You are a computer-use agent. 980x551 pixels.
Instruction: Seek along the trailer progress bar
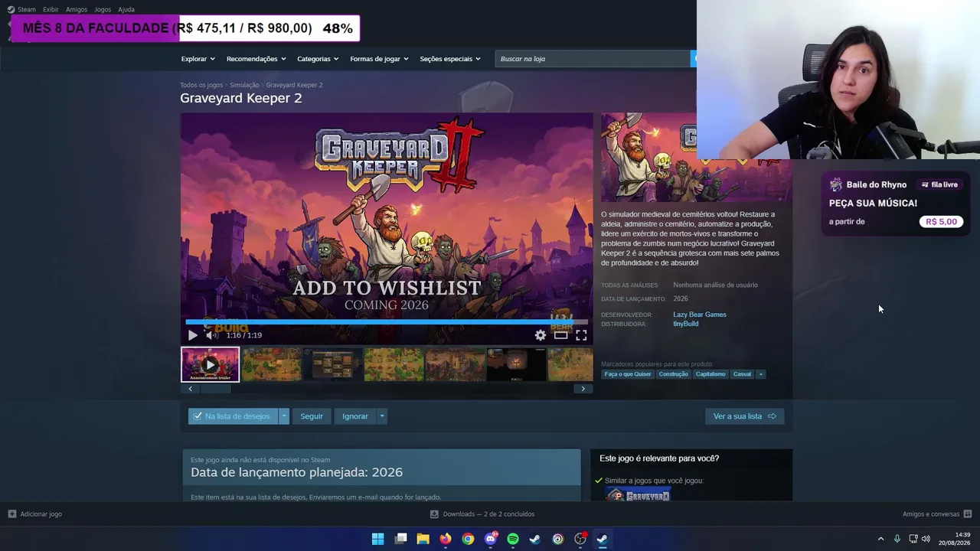click(387, 322)
